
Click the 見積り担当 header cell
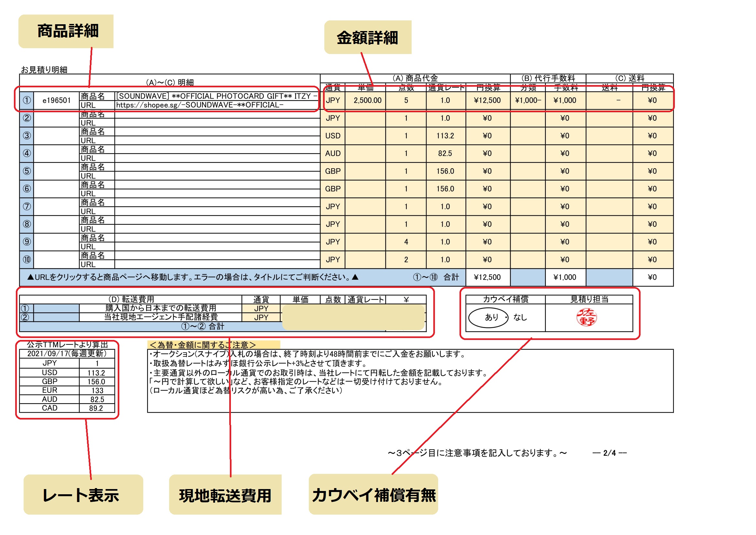[589, 299]
